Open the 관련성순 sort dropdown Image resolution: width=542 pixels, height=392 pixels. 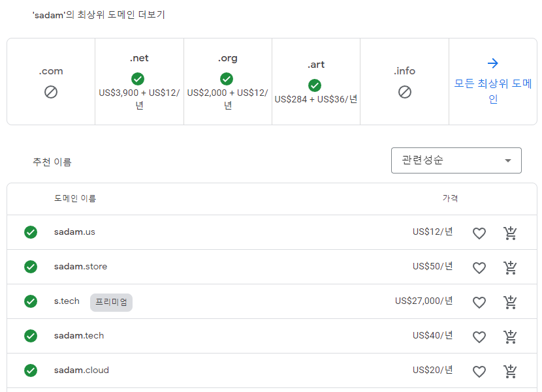pyautogui.click(x=456, y=160)
